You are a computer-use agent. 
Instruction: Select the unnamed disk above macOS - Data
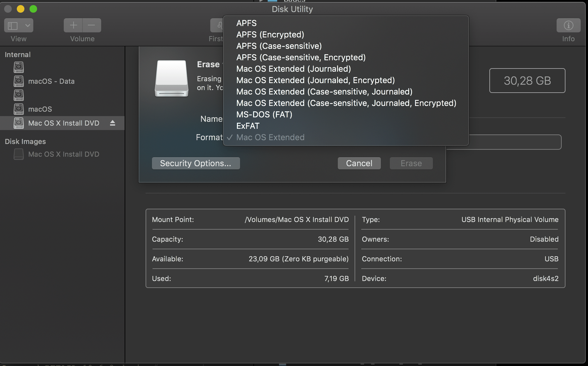click(x=19, y=67)
